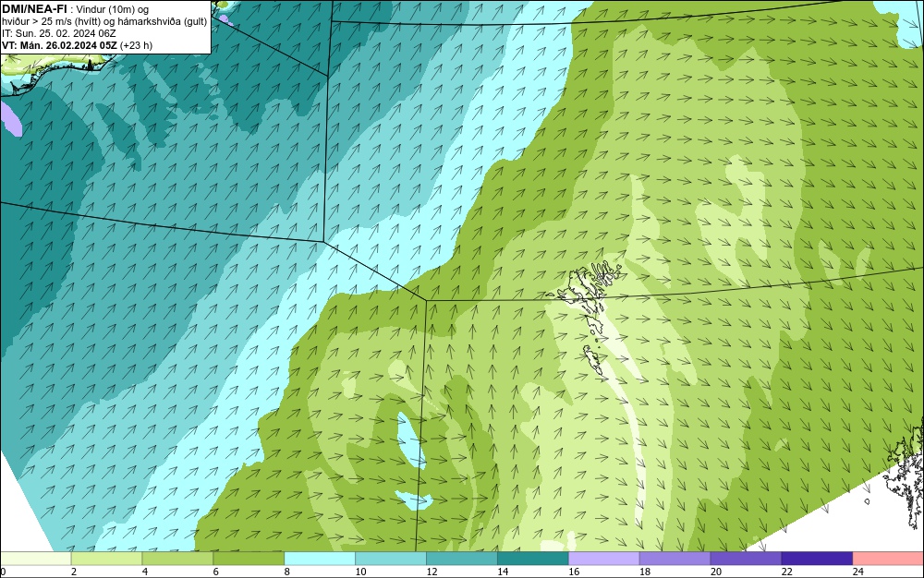Click the 20–22 m/s violet legend swatch
This screenshot has width=924, height=578.
point(746,559)
